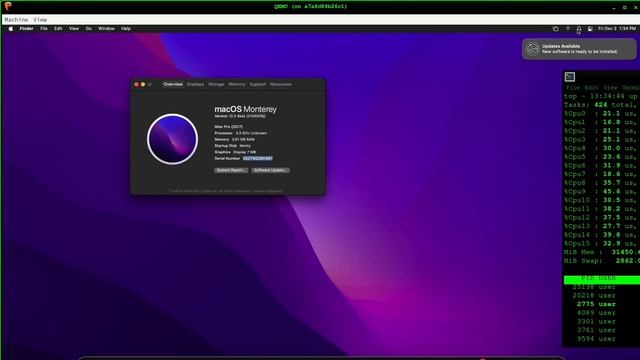Click the Startup Disk info line
640x360 pixels.
point(232,146)
